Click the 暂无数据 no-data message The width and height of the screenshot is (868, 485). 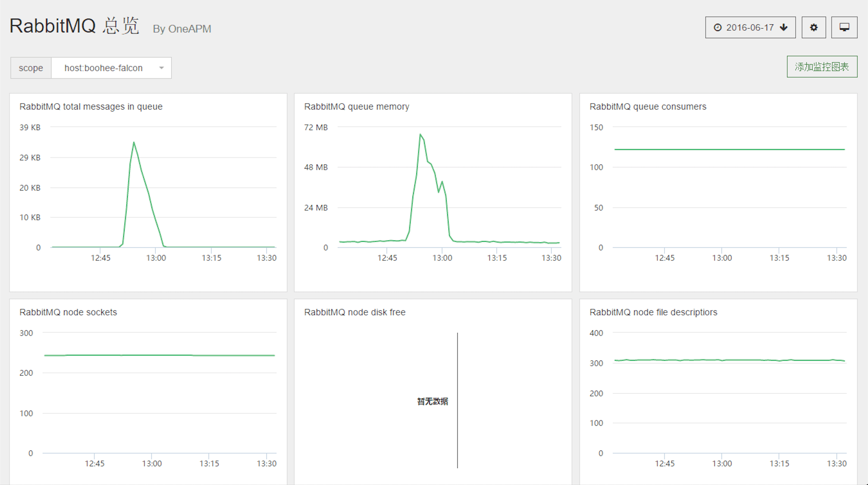[x=433, y=401]
